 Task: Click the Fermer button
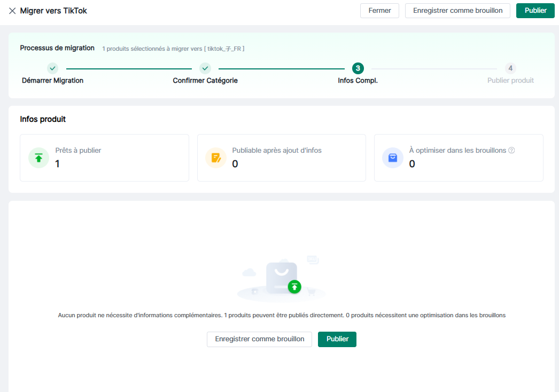coord(379,11)
